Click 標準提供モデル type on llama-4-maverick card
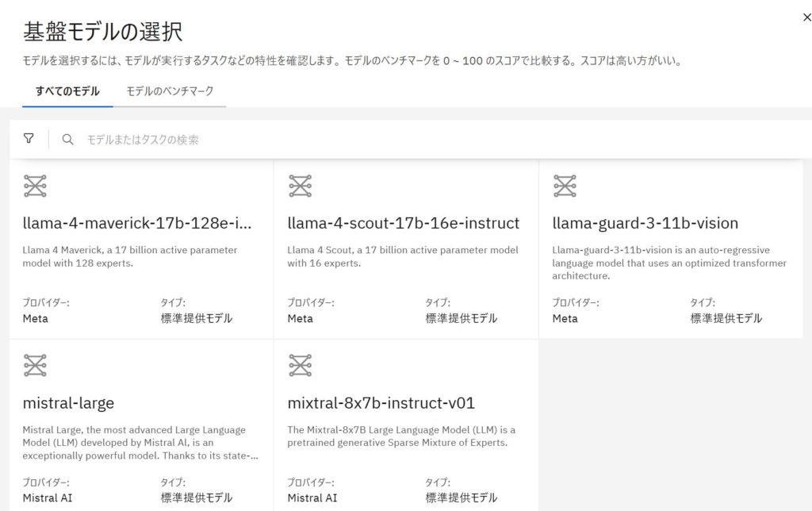Image resolution: width=812 pixels, height=511 pixels. 197,319
